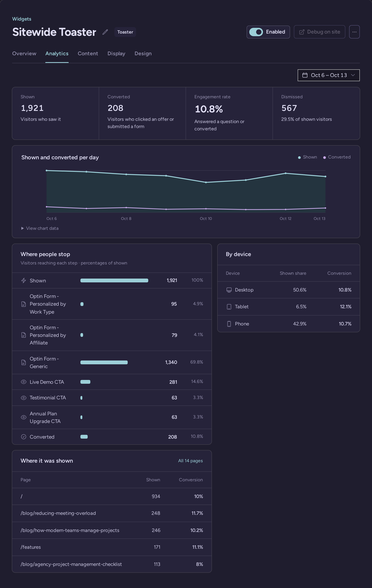Click the Optin Form - Generic progress bar

point(104,362)
